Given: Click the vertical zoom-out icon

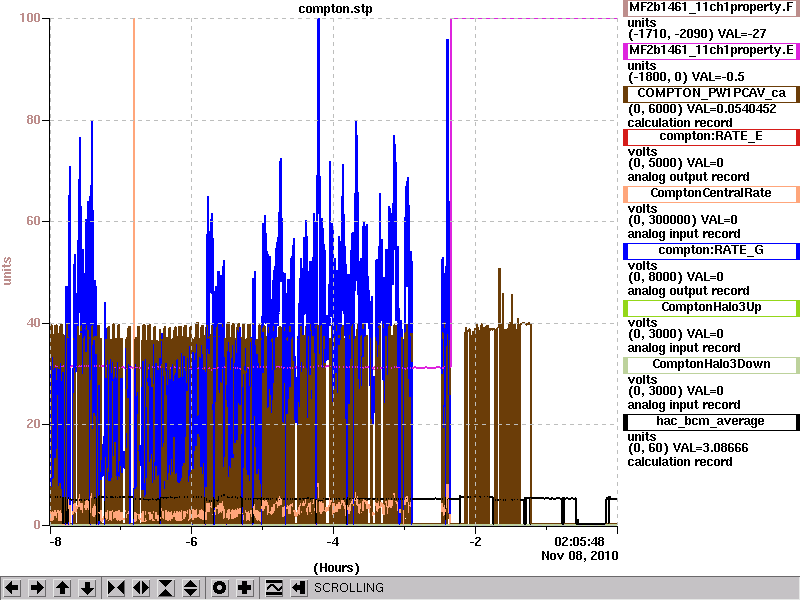Looking at the screenshot, I should pyautogui.click(x=191, y=588).
